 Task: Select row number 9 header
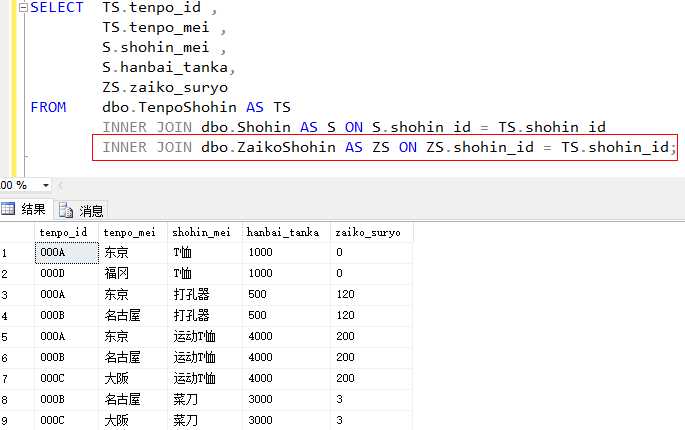point(17,420)
